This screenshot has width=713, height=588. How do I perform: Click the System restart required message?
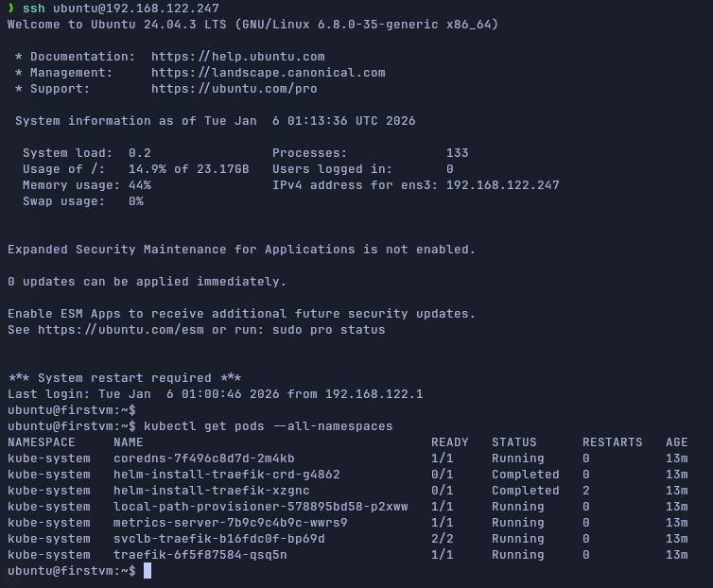pos(124,378)
